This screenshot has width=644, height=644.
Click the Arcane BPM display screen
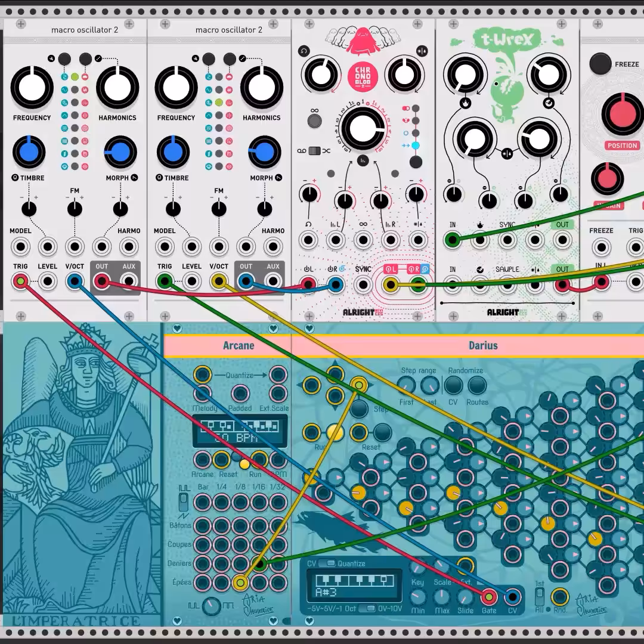coord(240,431)
